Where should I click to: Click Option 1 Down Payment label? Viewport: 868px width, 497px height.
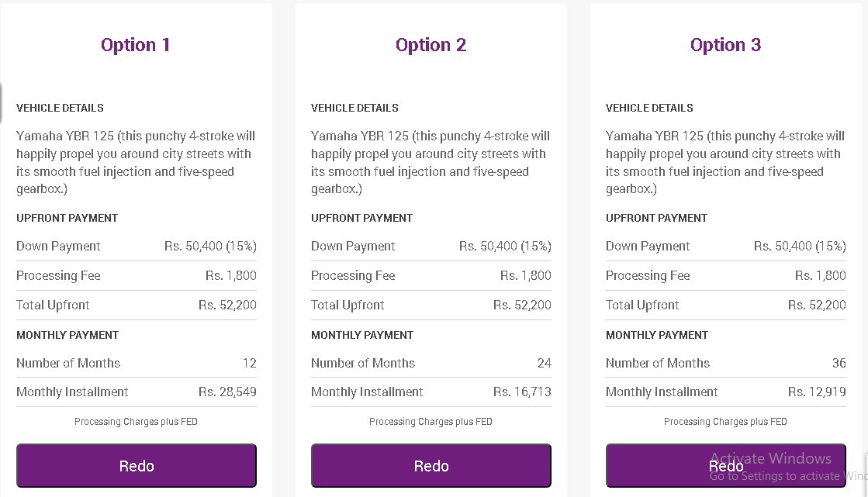click(x=58, y=247)
